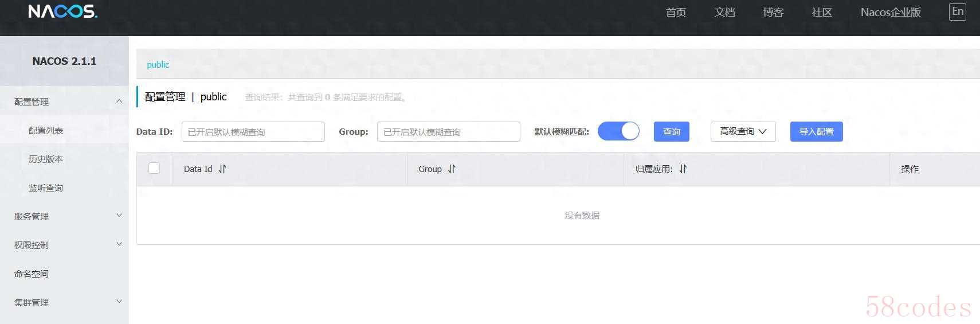Check the select-all checkbox in table header
This screenshot has width=980, height=324.
(x=154, y=168)
